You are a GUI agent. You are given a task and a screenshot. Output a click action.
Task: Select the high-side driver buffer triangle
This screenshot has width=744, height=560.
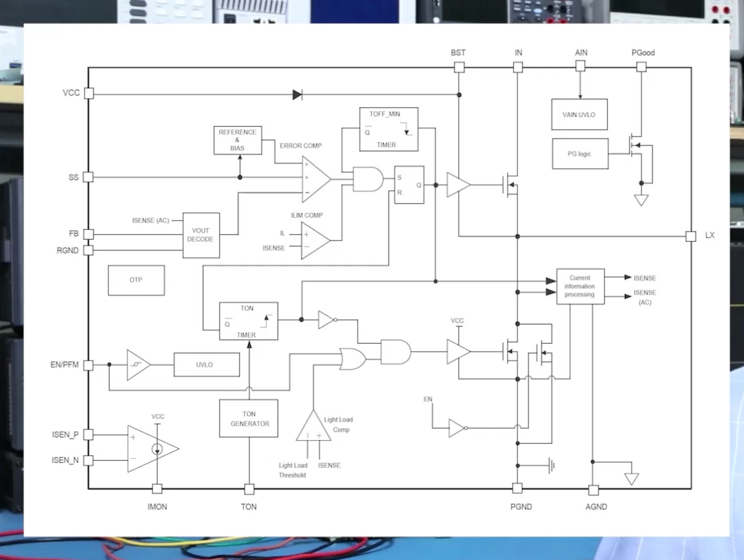click(x=459, y=185)
